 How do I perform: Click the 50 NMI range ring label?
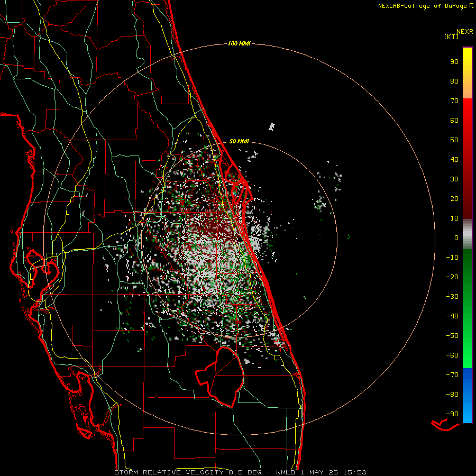click(239, 141)
